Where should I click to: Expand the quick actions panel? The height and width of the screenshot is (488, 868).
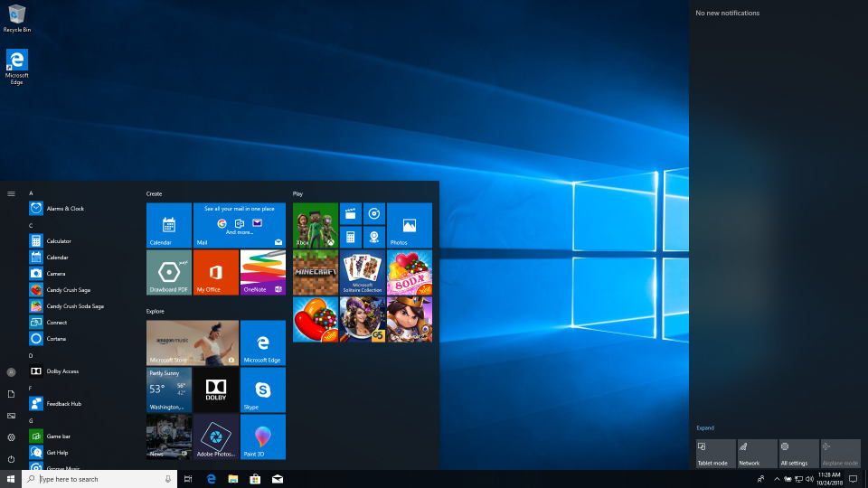click(705, 427)
